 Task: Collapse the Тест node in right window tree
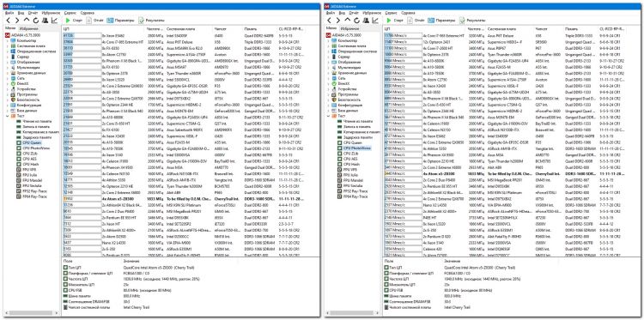pyautogui.click(x=329, y=116)
